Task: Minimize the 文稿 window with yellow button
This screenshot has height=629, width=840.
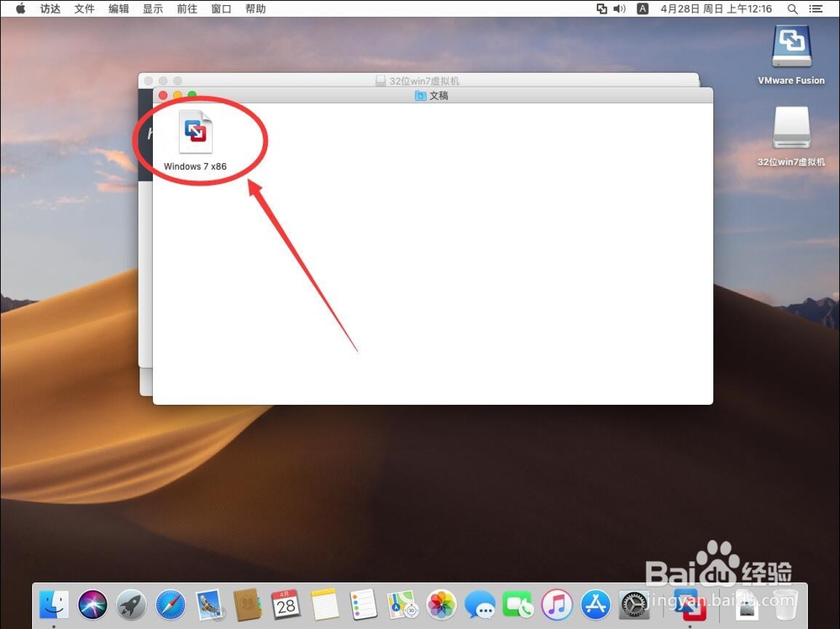Action: click(177, 96)
